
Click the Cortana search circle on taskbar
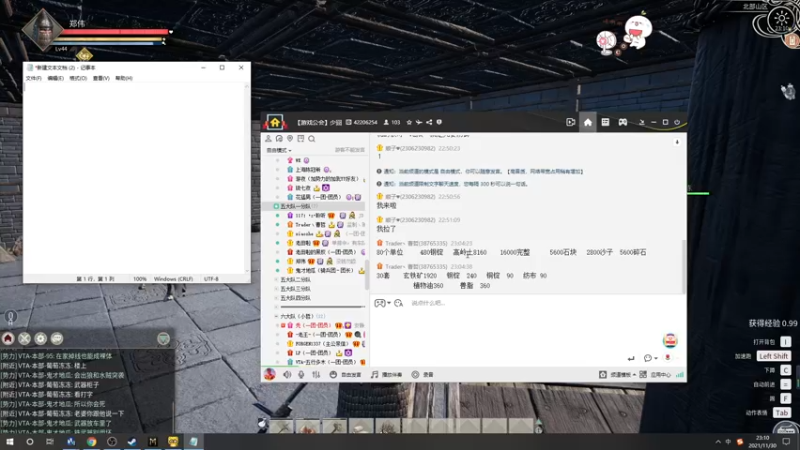[30, 442]
